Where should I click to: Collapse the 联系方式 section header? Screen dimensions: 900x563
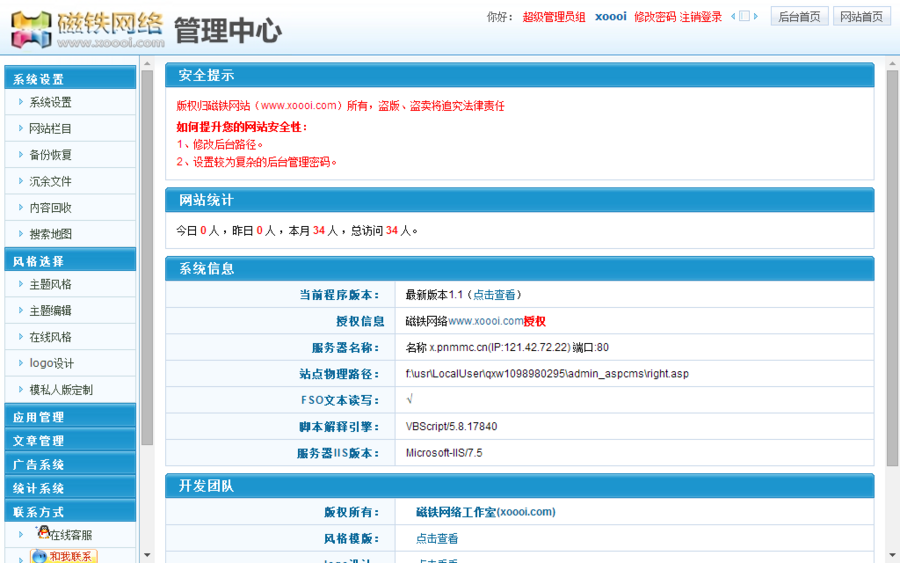pyautogui.click(x=70, y=511)
